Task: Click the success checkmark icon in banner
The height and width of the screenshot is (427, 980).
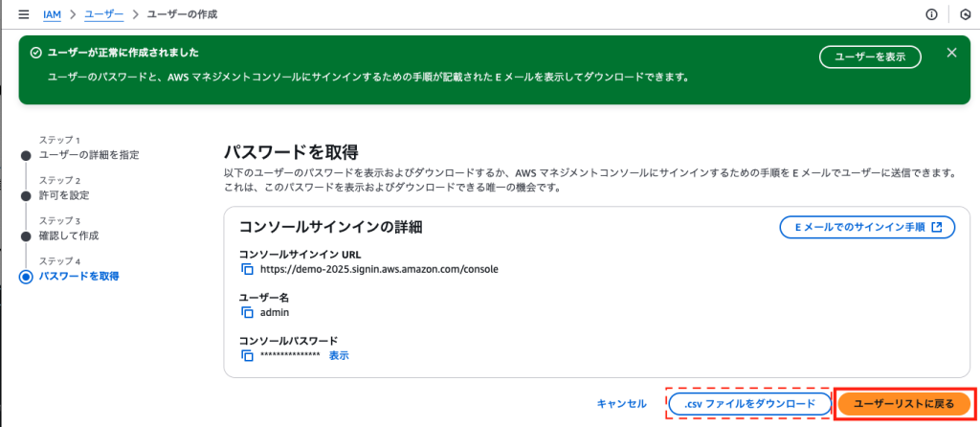Action: (36, 54)
